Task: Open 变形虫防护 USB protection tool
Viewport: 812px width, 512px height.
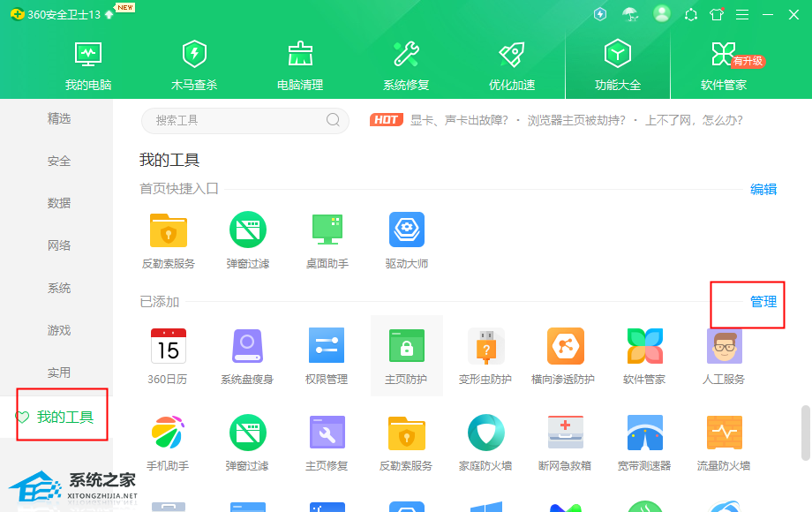Action: tap(485, 346)
